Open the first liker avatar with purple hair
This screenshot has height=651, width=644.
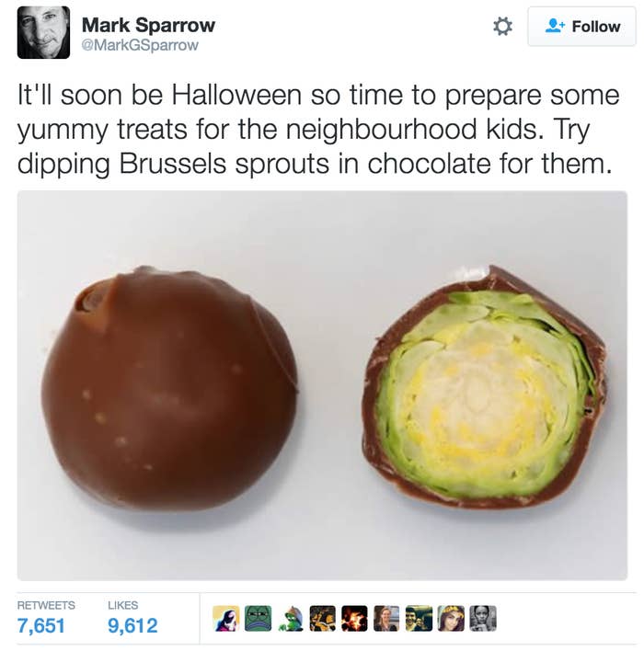[226, 618]
